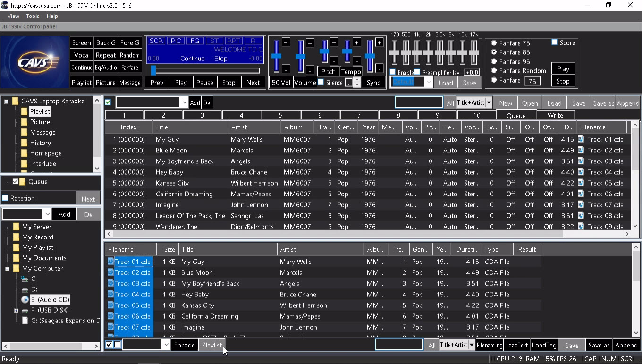The height and width of the screenshot is (364, 642).
Task: Open the Tools menu
Action: pyautogui.click(x=33, y=16)
